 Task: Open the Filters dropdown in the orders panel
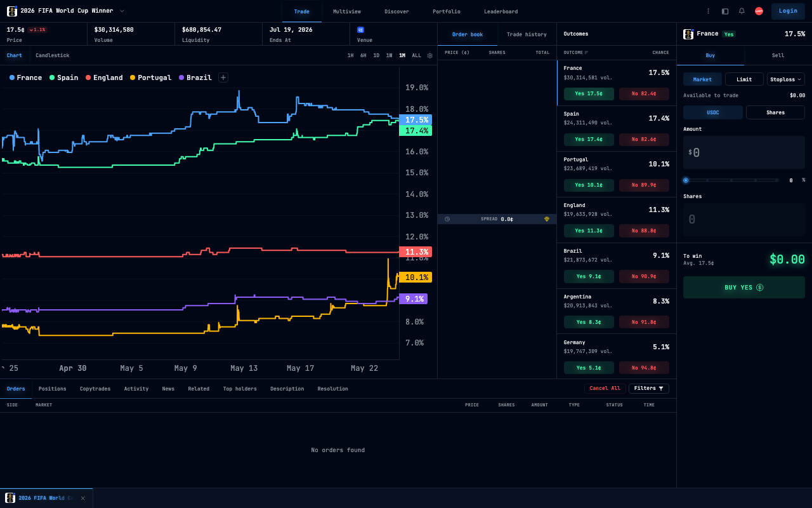pos(648,389)
